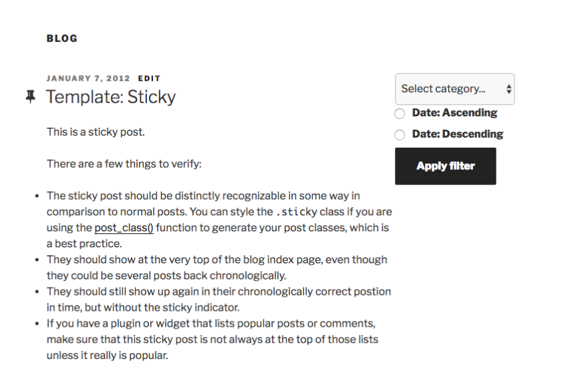
Task: Click the sticky pin icon beside the title
Action: pos(30,97)
